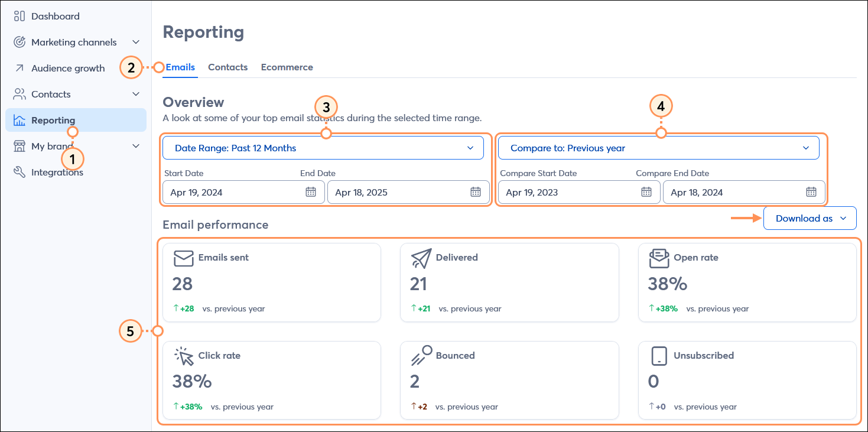This screenshot has height=432, width=868.
Task: Click Compare End Date field Apr 18, 2024
Action: tap(744, 192)
